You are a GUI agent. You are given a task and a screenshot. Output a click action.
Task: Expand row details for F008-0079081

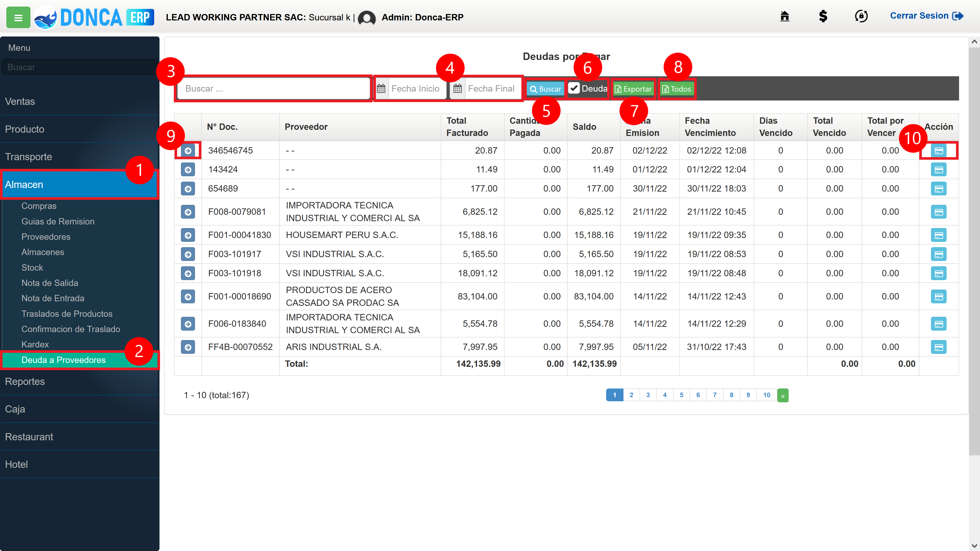point(188,212)
